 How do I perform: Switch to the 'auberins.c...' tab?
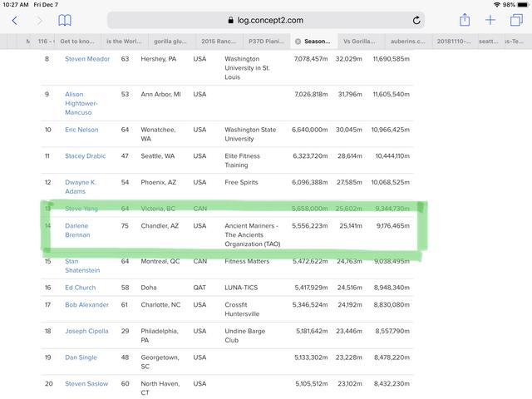(x=407, y=42)
